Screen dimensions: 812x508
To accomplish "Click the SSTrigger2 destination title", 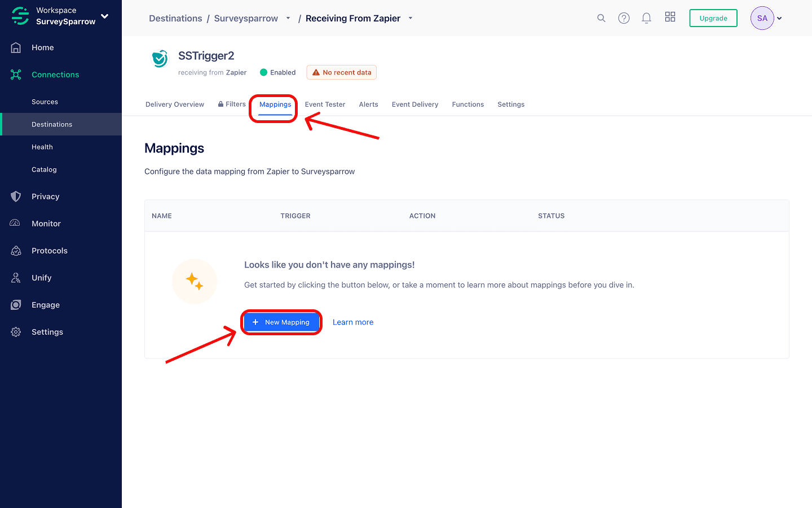I will tap(206, 55).
